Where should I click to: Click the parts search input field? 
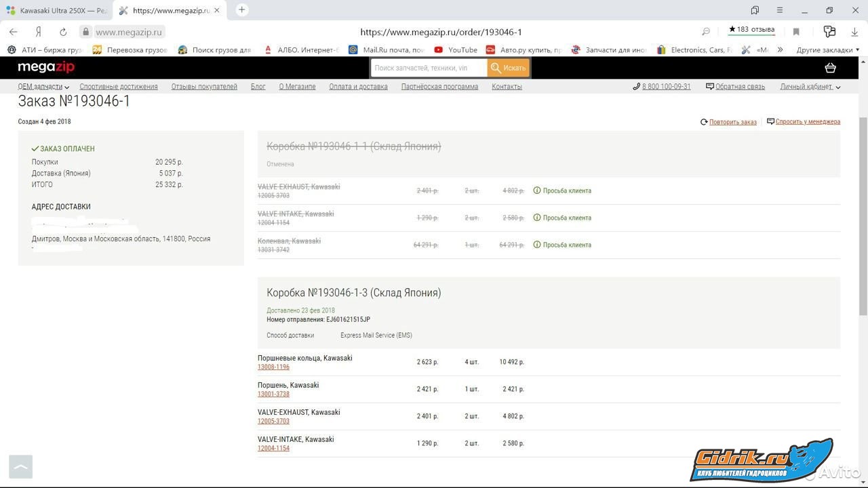[429, 68]
